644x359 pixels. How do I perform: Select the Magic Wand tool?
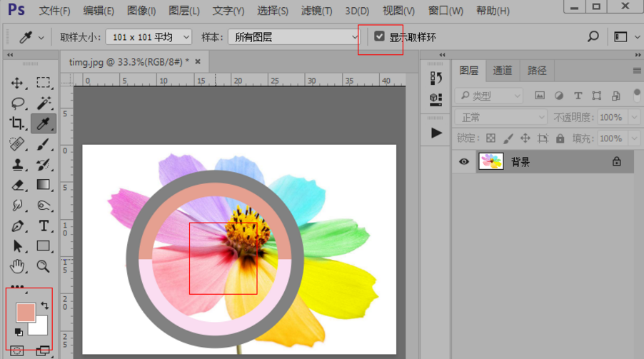click(x=44, y=103)
